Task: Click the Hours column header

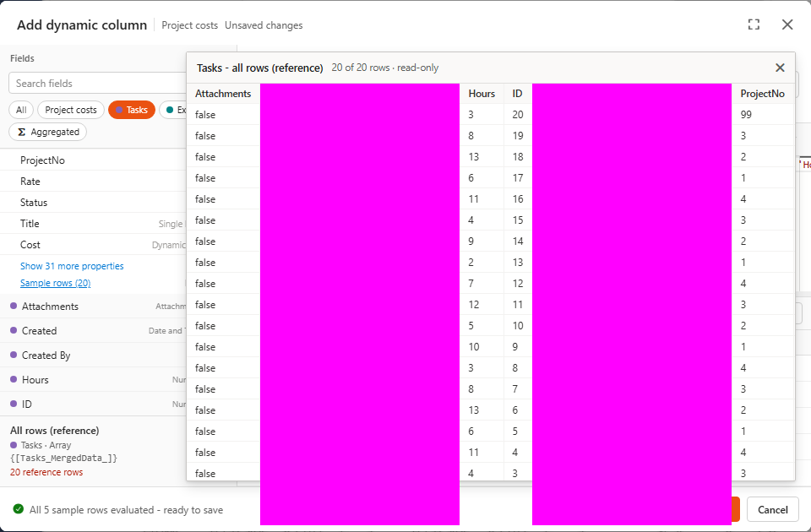Action: pos(482,94)
